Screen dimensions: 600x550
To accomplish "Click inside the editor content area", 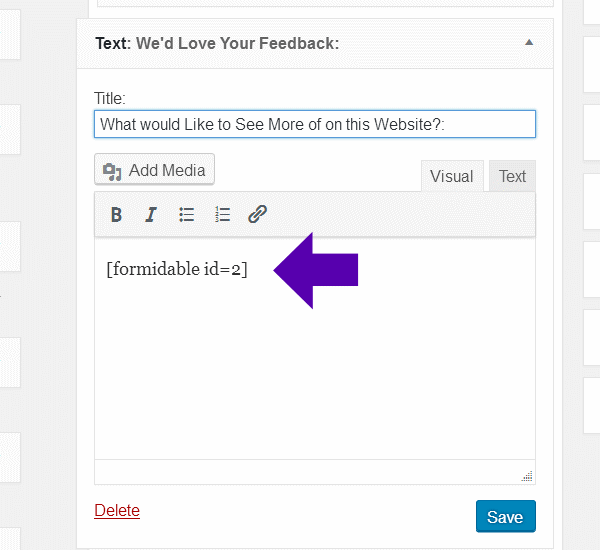I will [x=315, y=380].
